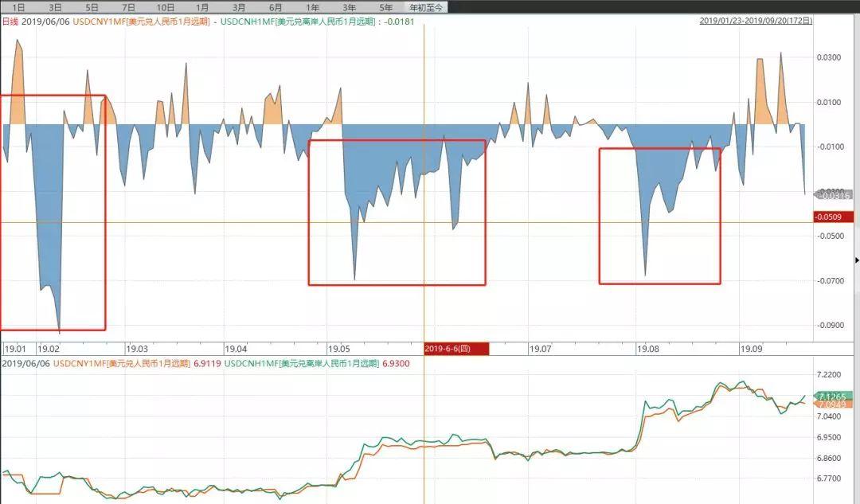Click the red -0.0509 crosshair value tag

(x=833, y=217)
